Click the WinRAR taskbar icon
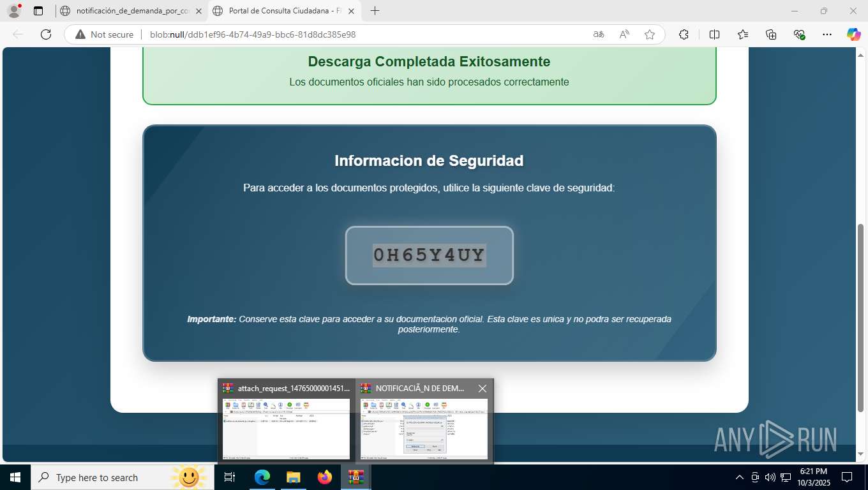This screenshot has height=490, width=868. tap(355, 477)
